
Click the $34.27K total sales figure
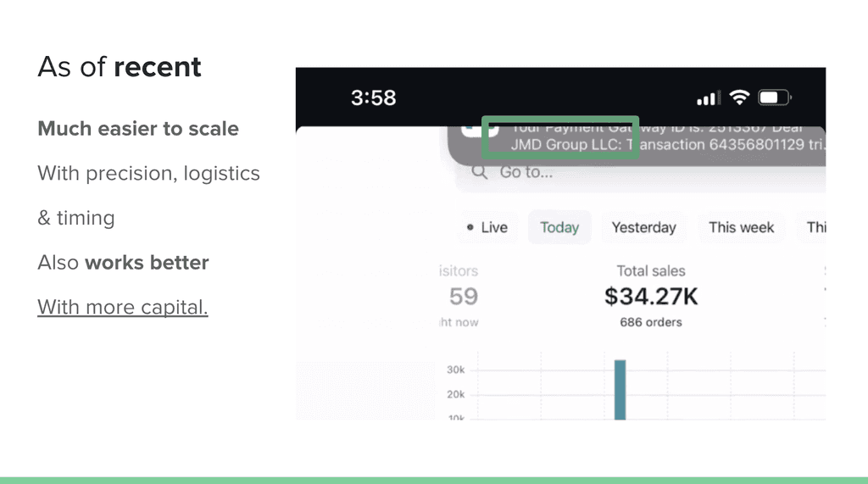(x=651, y=297)
